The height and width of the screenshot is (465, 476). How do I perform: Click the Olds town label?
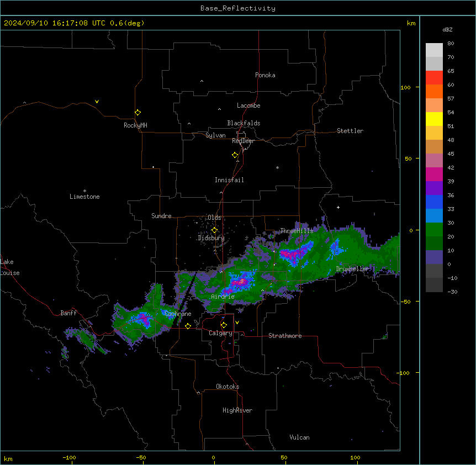pos(214,218)
